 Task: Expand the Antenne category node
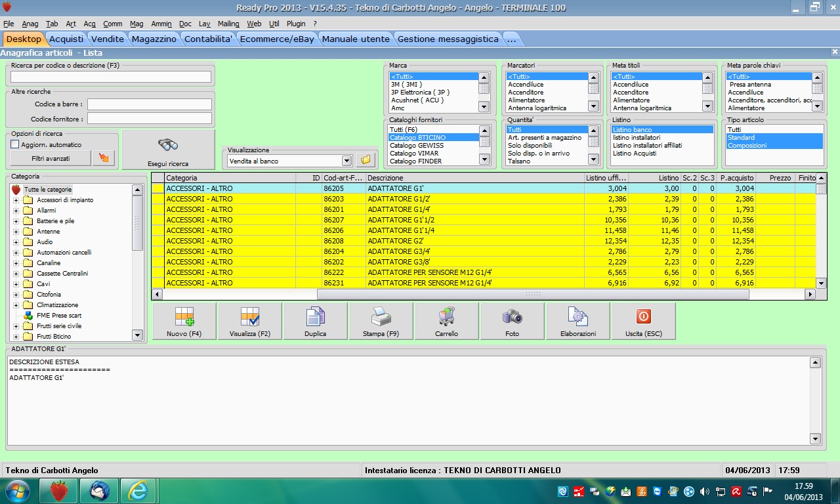(16, 232)
